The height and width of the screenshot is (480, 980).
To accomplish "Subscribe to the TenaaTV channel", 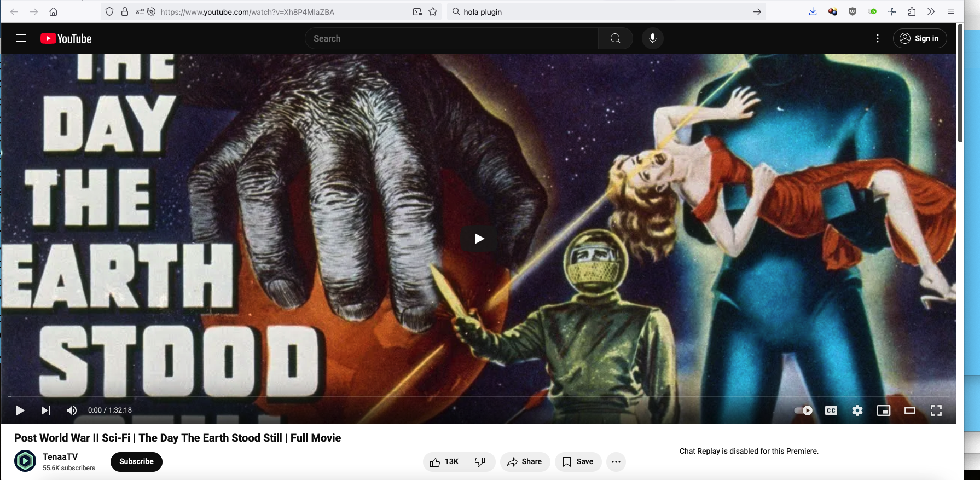I will pos(136,461).
